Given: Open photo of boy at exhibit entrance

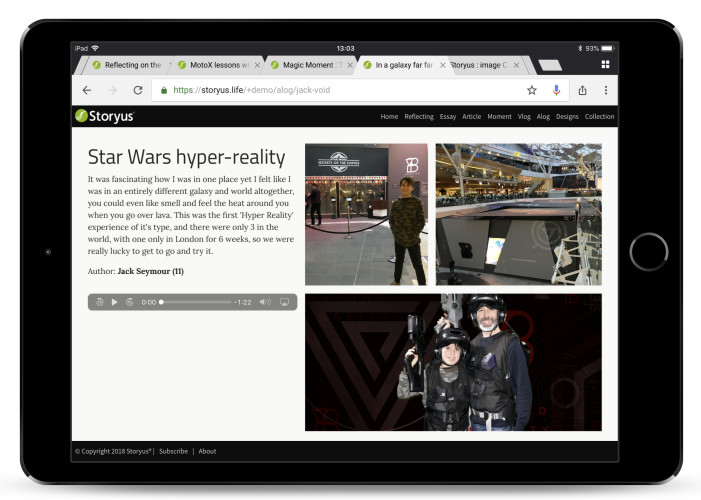Looking at the screenshot, I should [366, 214].
